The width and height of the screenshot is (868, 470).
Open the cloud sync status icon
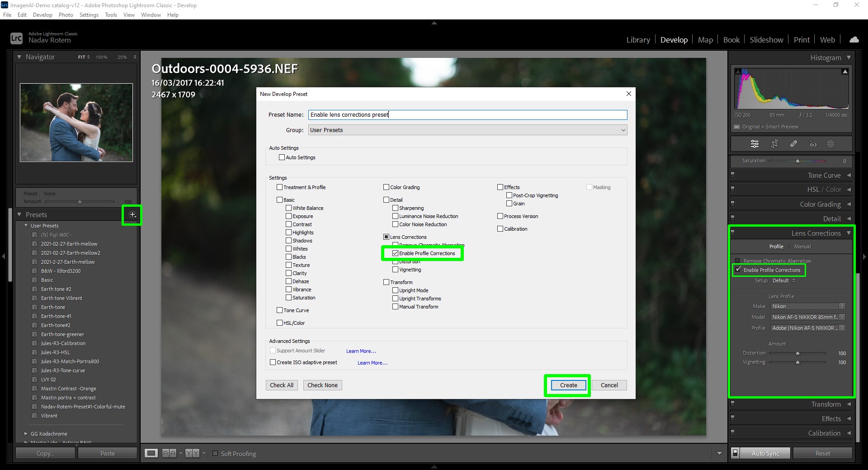854,39
